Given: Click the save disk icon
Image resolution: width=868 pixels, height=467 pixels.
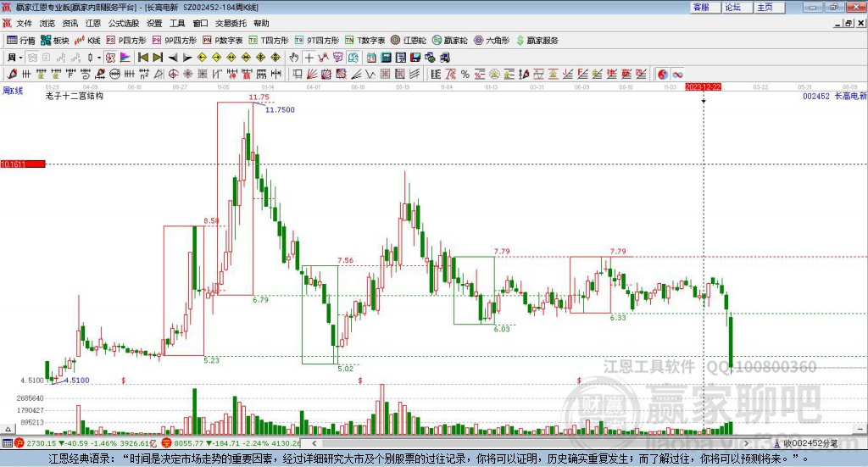Looking at the screenshot, I should pos(415,58).
